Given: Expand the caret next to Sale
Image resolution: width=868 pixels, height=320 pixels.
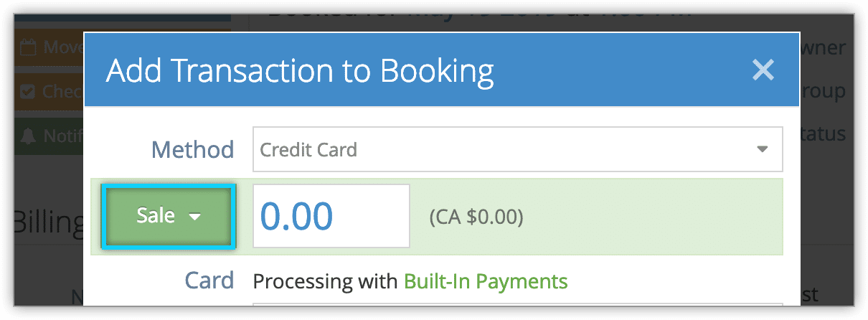Looking at the screenshot, I should pos(195,217).
